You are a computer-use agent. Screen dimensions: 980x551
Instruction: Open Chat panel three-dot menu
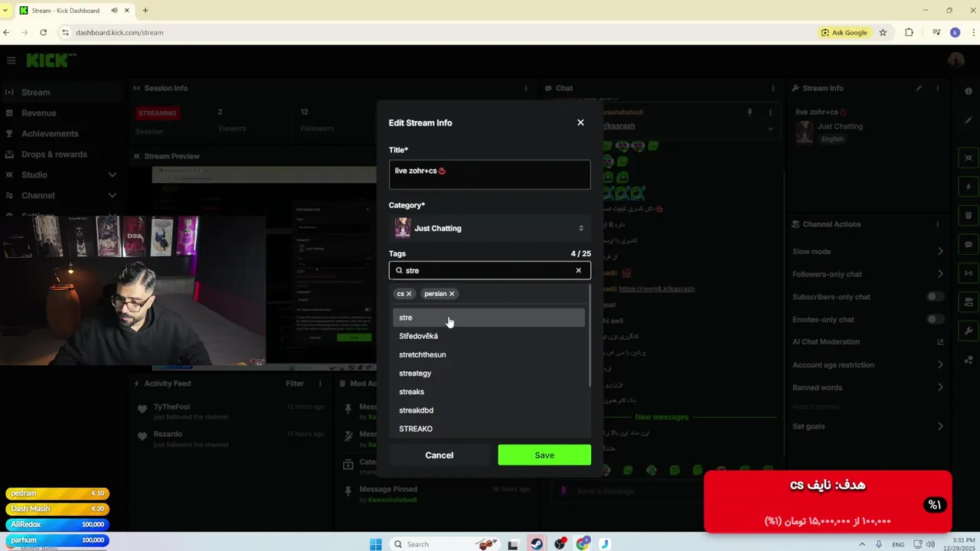(773, 88)
